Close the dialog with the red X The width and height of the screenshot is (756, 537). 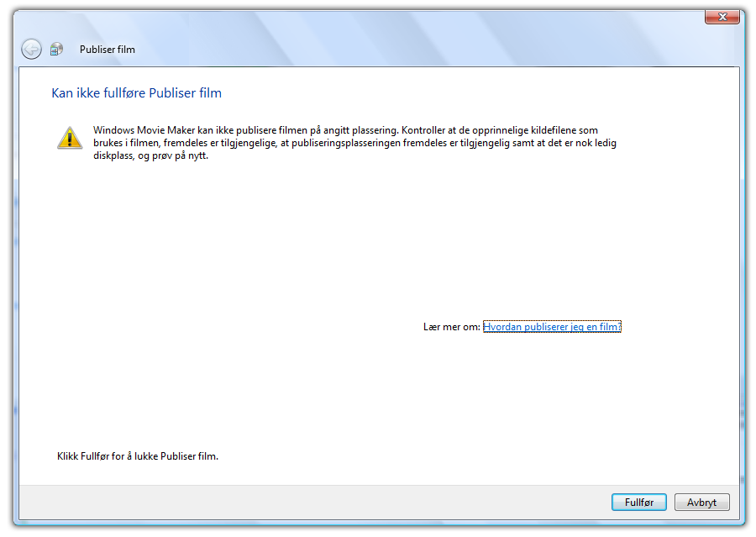(722, 17)
